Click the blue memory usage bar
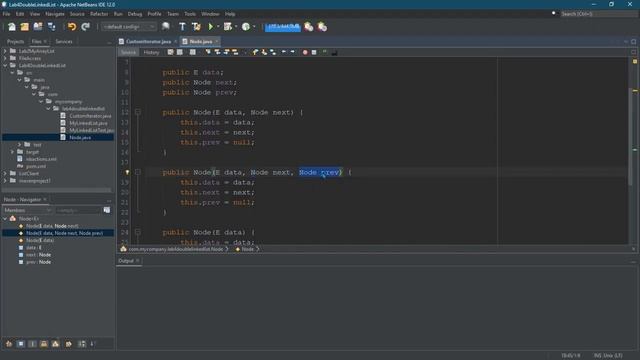Viewport: 640px width, 360px height. click(x=282, y=27)
